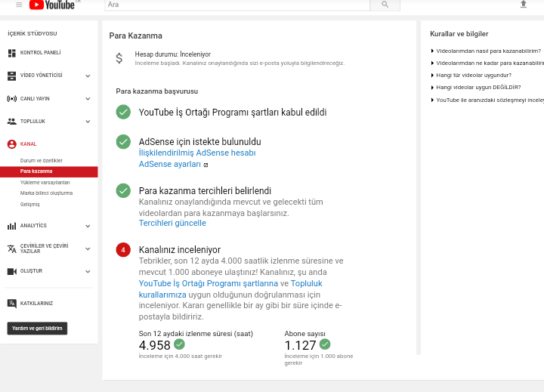The height and width of the screenshot is (392, 544).
Task: Expand the Analytics section
Action: [x=88, y=226]
